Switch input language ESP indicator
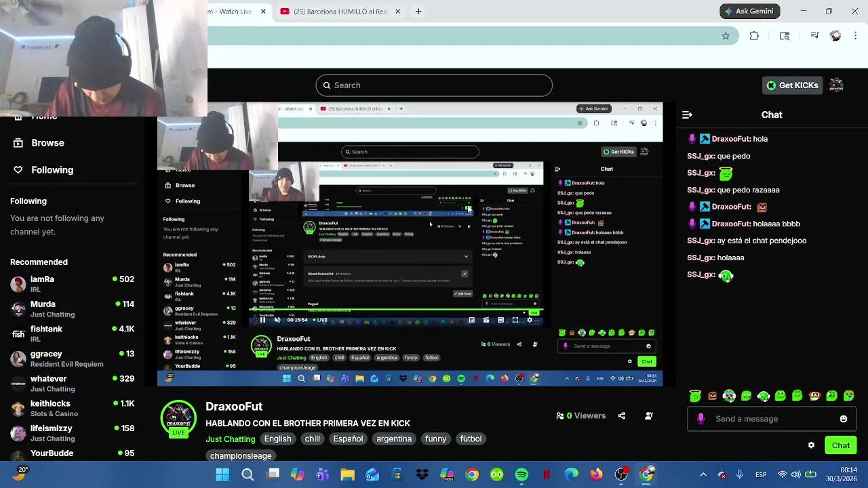Screen dimensions: 868x488 [x=761, y=474]
